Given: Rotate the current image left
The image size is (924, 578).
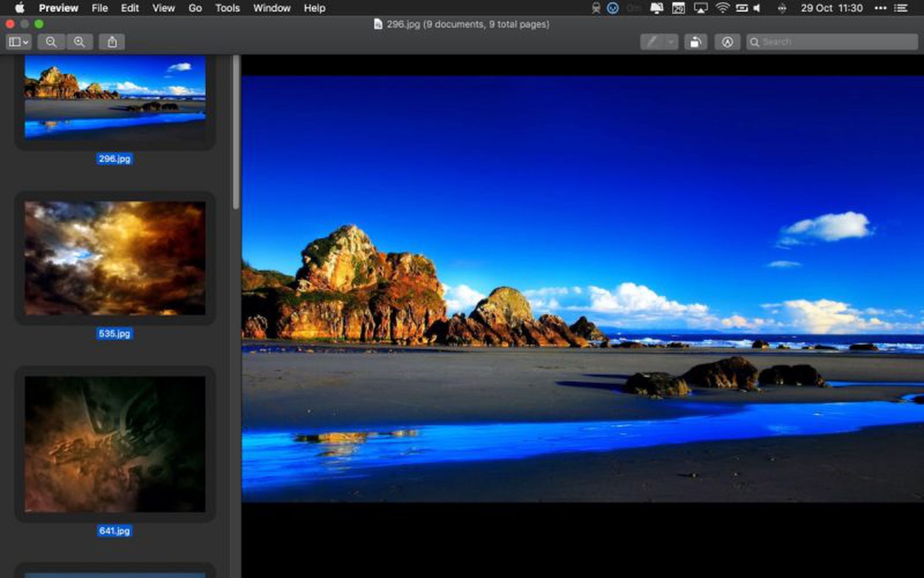Looking at the screenshot, I should click(695, 42).
